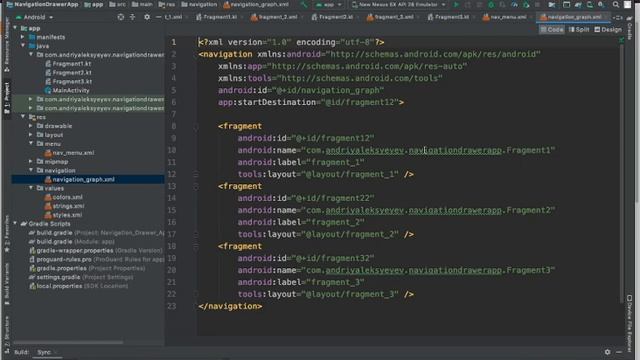Collapse the app module node

16,28
